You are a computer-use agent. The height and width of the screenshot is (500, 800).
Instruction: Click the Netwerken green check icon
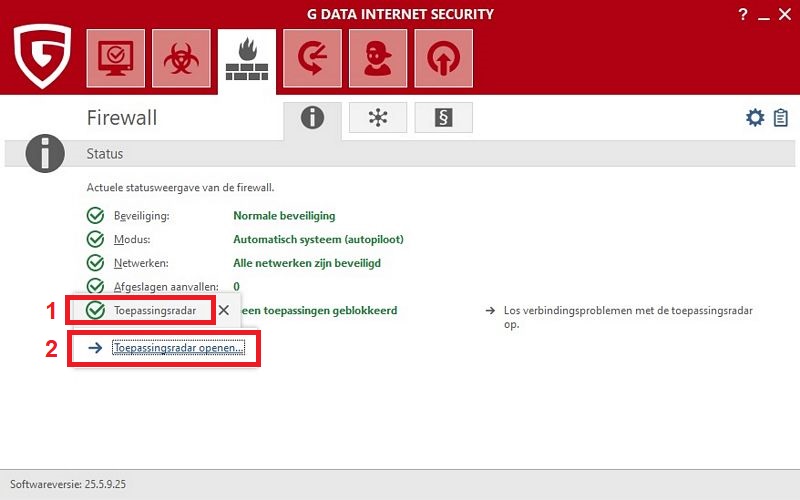(x=95, y=263)
